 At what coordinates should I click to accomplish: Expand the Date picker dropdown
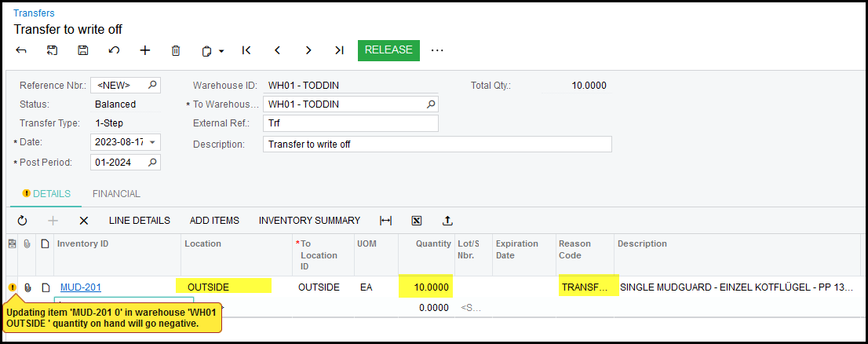(x=152, y=143)
